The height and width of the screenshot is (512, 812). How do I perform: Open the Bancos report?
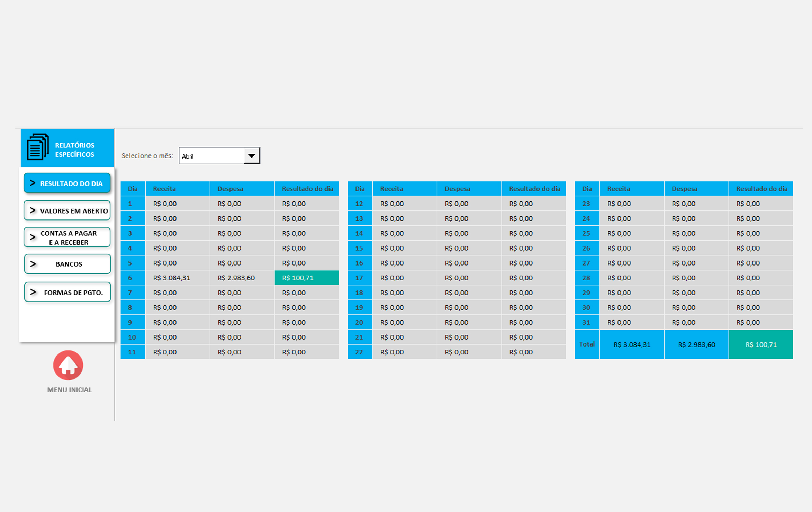(x=69, y=264)
